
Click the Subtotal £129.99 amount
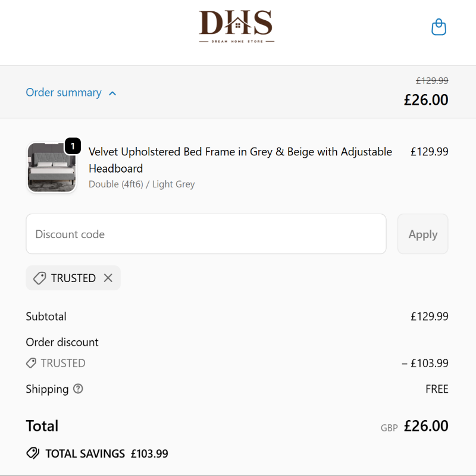(x=429, y=317)
